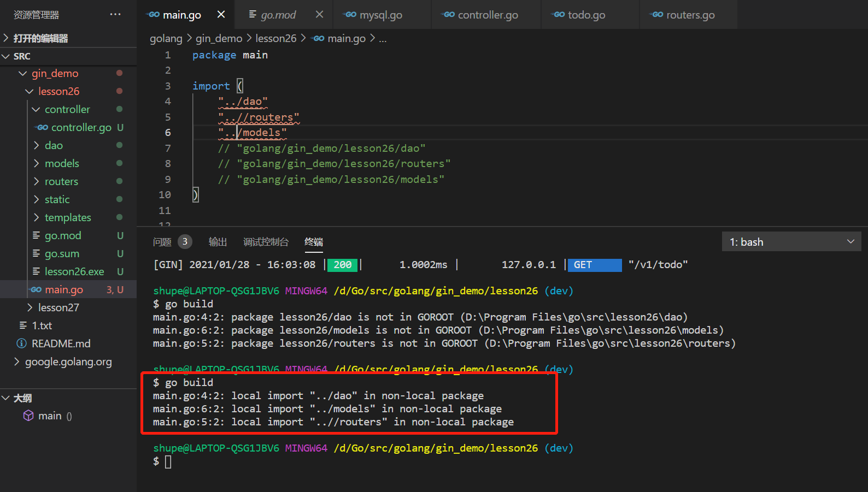This screenshot has height=492, width=868.
Task: Switch to the mysql.go tab
Action: pos(380,15)
